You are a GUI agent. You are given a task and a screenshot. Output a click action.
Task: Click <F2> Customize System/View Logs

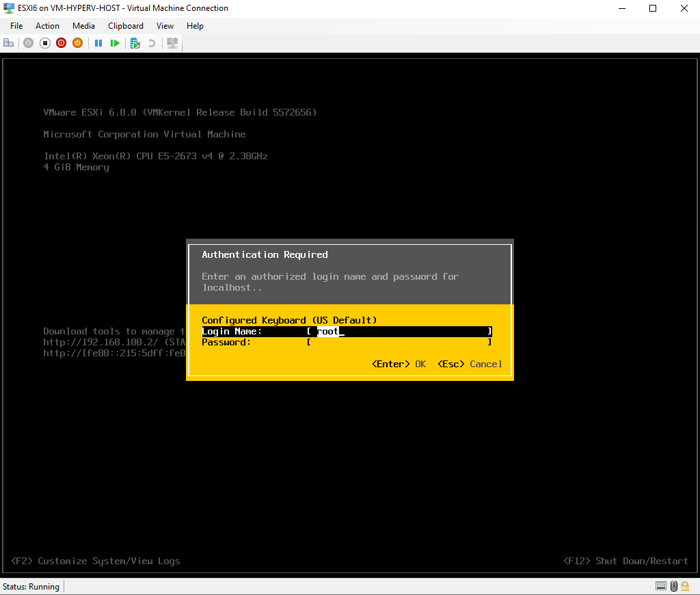coord(96,561)
